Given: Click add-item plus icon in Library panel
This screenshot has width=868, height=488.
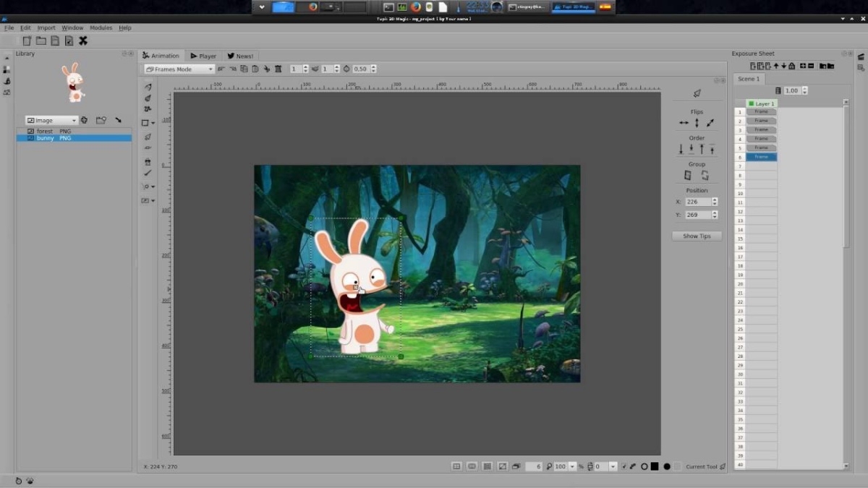Looking at the screenshot, I should [x=84, y=120].
